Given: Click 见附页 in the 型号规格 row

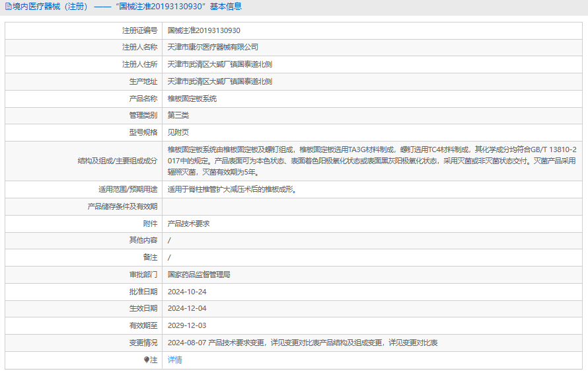Looking at the screenshot, I should [x=178, y=132].
